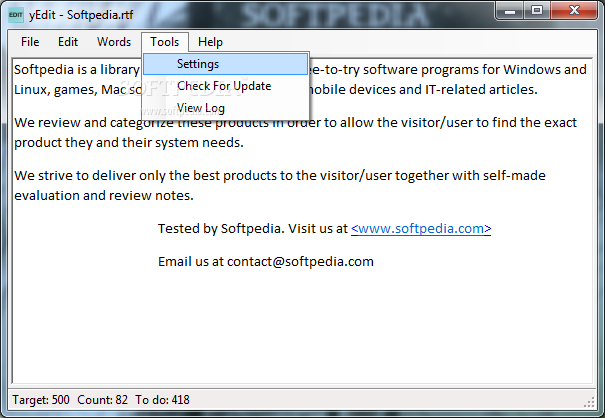The image size is (605, 418).
Task: Click 'Linux, games, Mac' text in editor
Action: tap(70, 90)
